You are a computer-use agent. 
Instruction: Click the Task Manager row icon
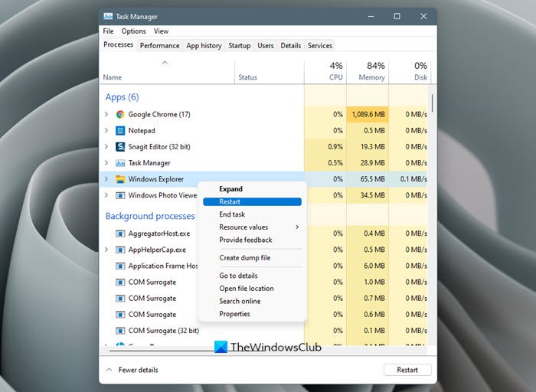tap(120, 163)
